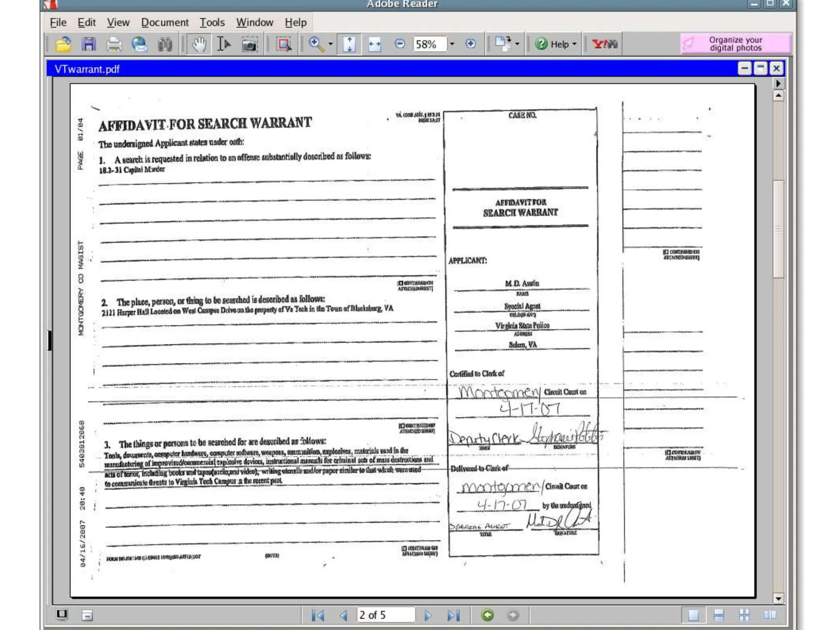
Task: Open the Help button dropdown arrow
Action: point(574,44)
